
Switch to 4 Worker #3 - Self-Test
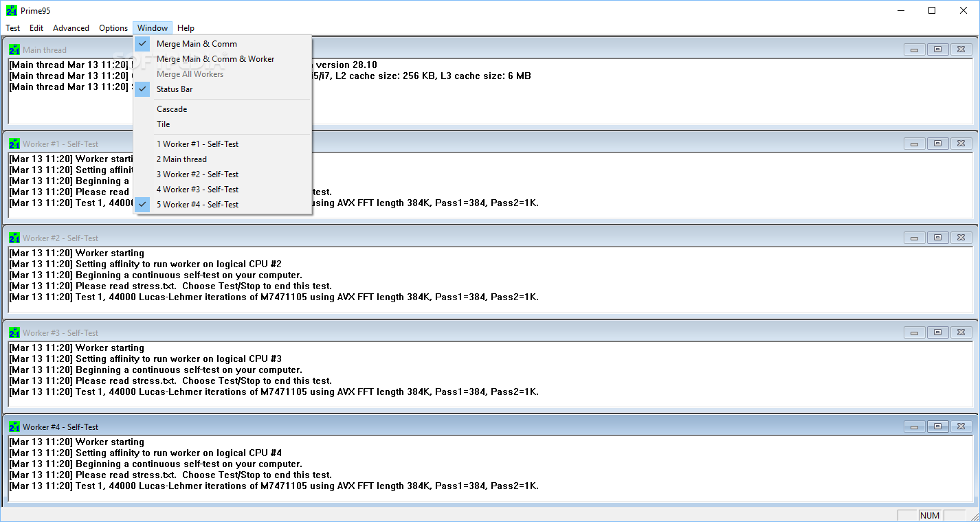coord(223,189)
